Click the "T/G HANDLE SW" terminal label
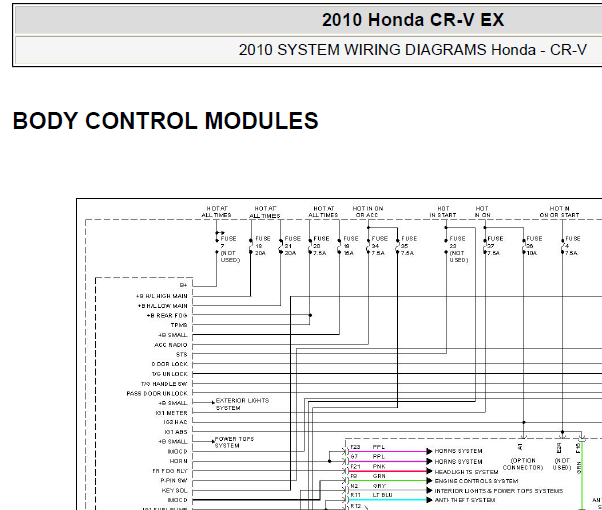 point(164,384)
